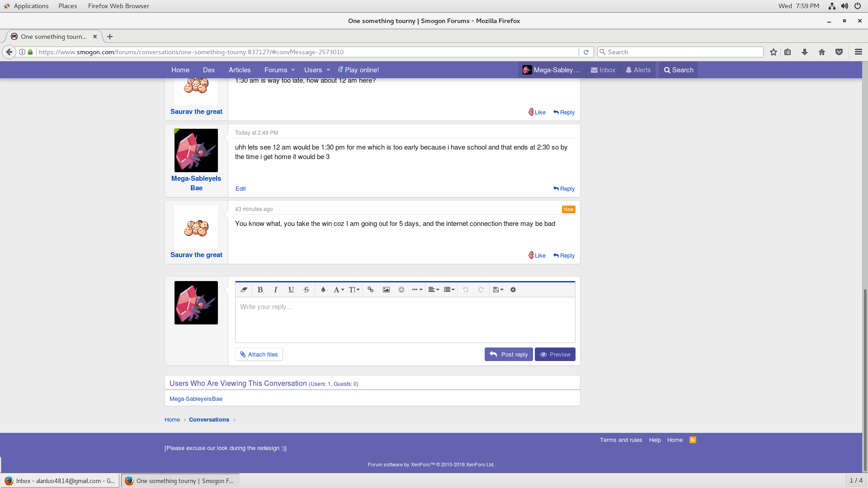Click the Insert link icon
Viewport: 868px width, 488px height.
pyautogui.click(x=370, y=290)
